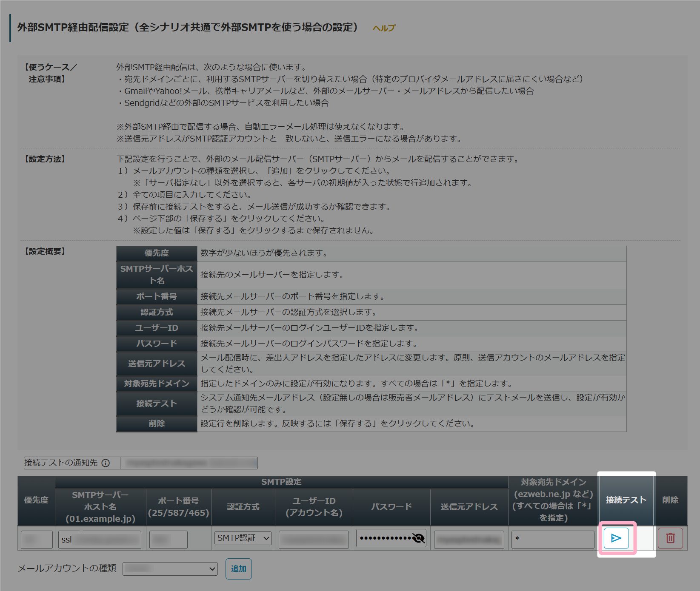
Task: Open the ヘルプ link
Action: pyautogui.click(x=384, y=28)
